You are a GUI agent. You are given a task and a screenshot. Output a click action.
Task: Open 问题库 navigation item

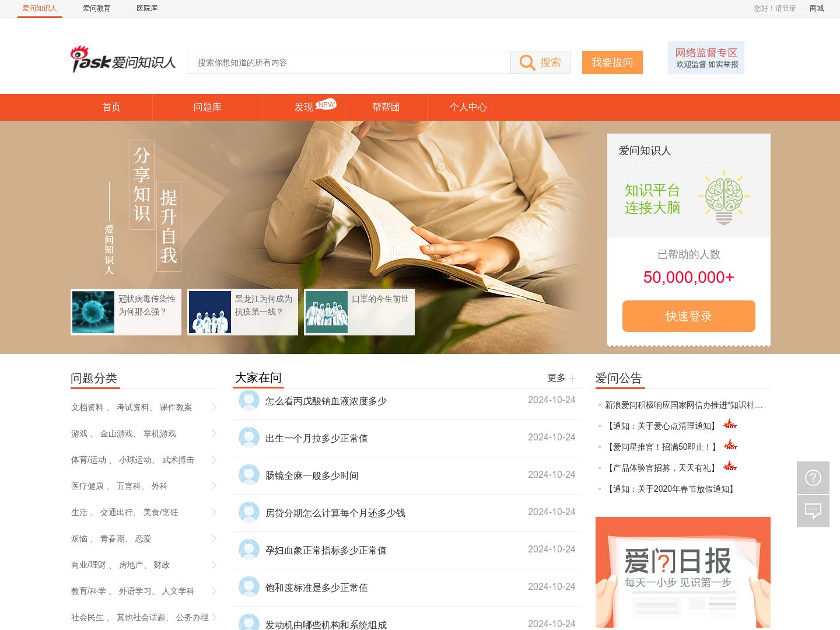[x=208, y=107]
